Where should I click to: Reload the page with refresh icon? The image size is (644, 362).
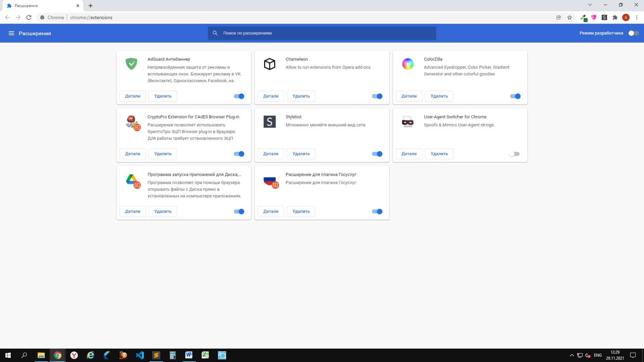29,17
